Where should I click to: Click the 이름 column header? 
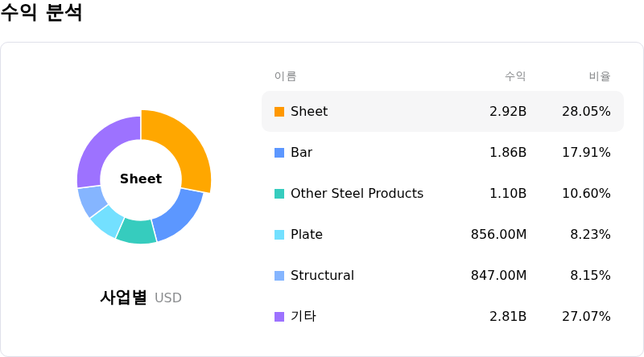pos(286,76)
